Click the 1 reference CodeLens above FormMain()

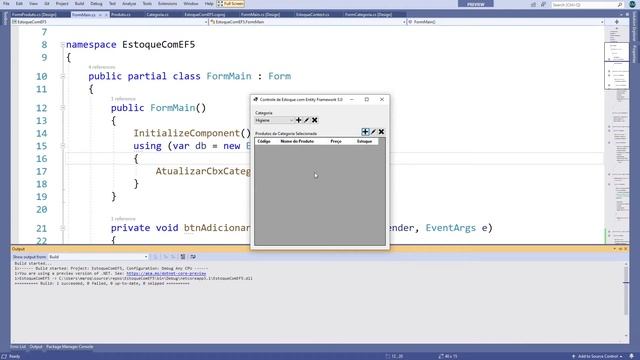123,99
